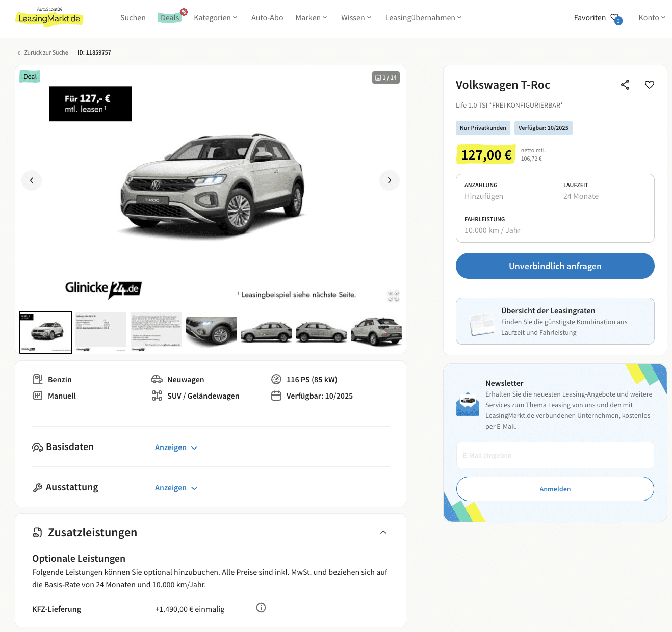Click the newsletter envelope icon
This screenshot has height=632, width=672.
[x=468, y=404]
